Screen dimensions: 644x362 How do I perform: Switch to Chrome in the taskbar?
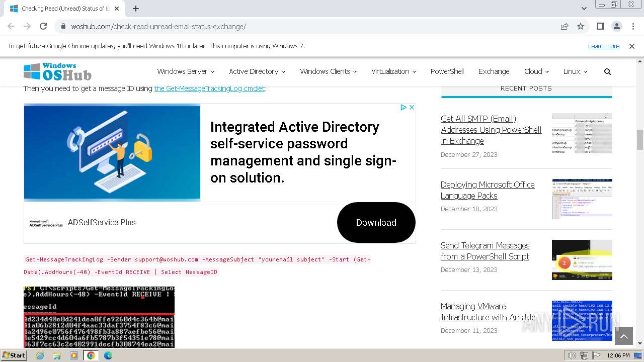[91, 355]
